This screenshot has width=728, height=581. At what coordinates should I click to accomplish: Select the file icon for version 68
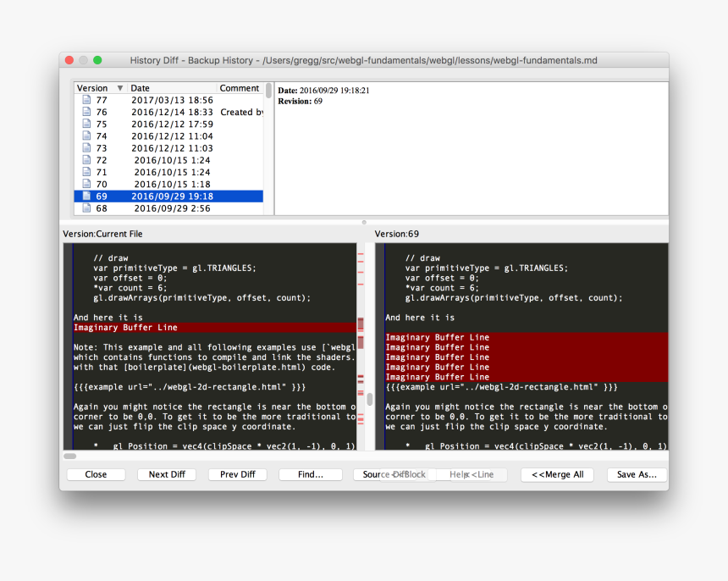pos(85,208)
